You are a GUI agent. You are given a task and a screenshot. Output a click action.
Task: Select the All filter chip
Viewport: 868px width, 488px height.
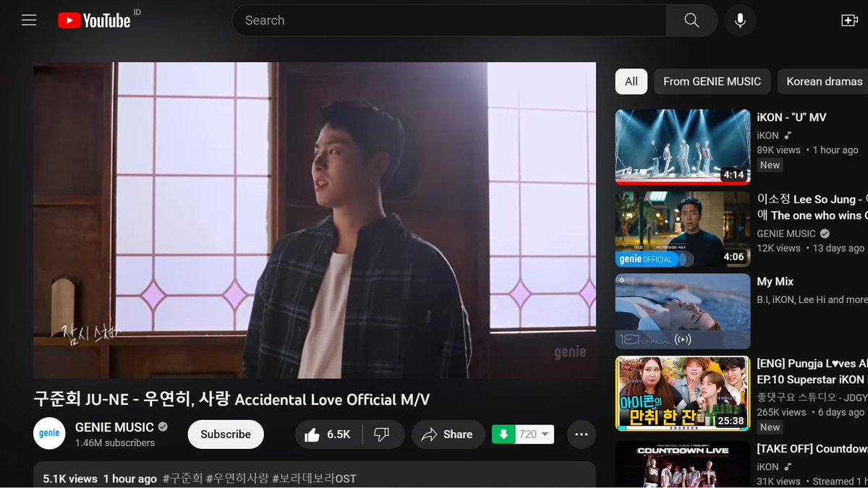[x=631, y=82]
